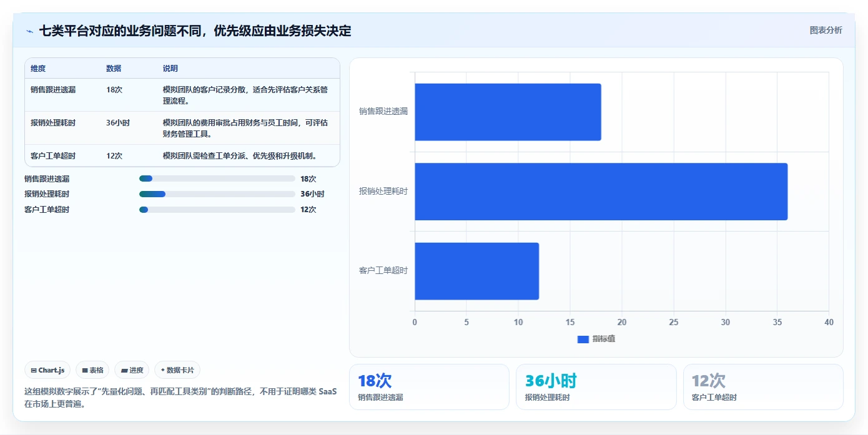The height and width of the screenshot is (435, 868).
Task: Select 报销处理耗时 table row cell
Action: click(x=53, y=123)
